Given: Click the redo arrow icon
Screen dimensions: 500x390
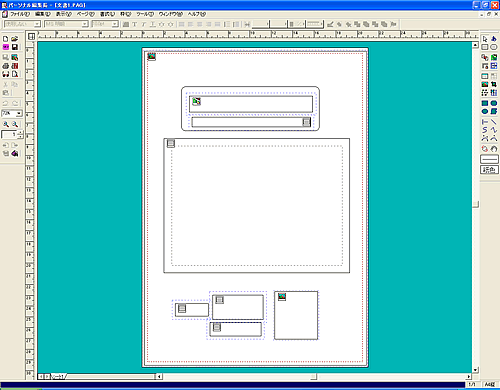Looking at the screenshot, I should coord(15,103).
